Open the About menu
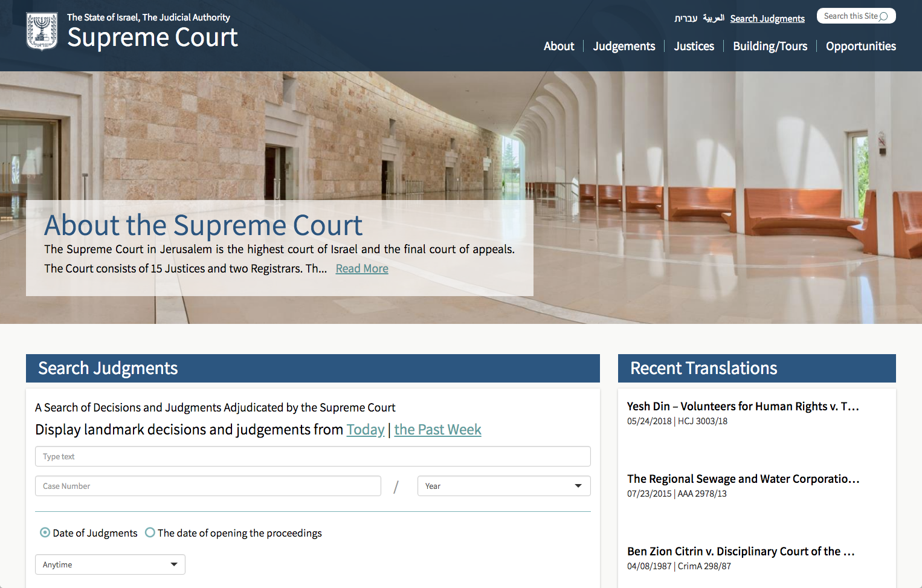This screenshot has height=588, width=922. coord(559,46)
